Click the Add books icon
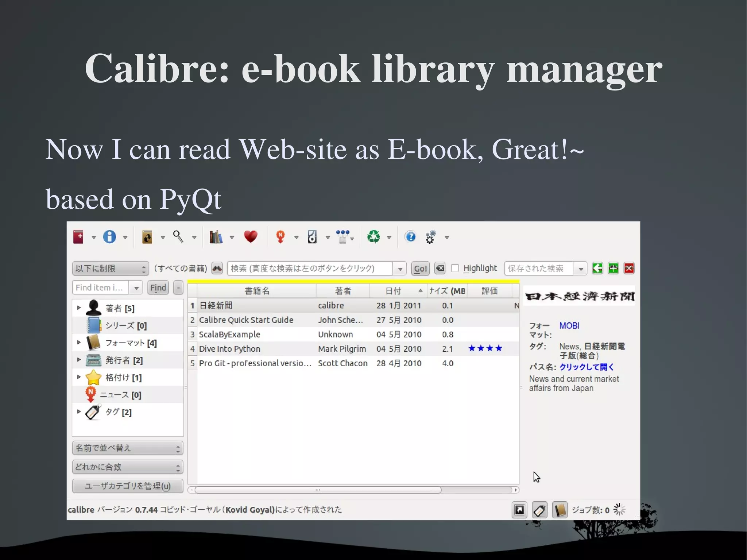Image resolution: width=747 pixels, height=560 pixels. [78, 237]
